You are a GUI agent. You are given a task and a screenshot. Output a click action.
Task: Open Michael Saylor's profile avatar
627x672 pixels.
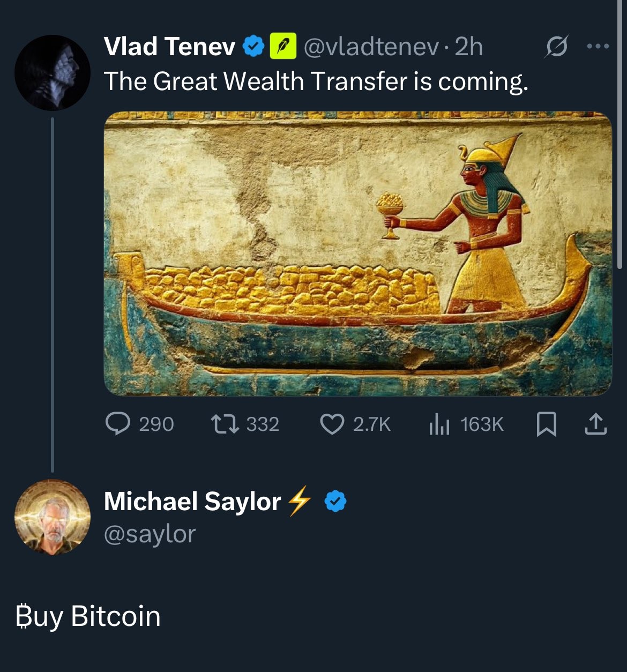coord(52,517)
